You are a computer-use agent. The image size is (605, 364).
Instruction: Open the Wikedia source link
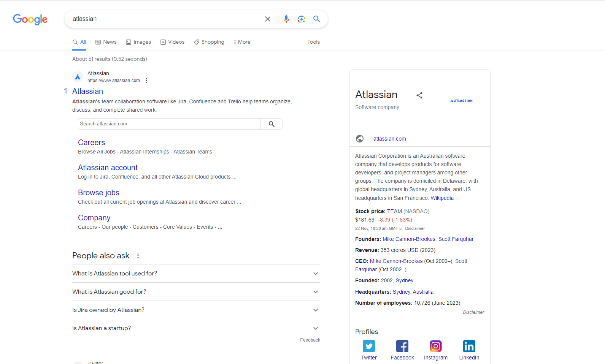442,198
